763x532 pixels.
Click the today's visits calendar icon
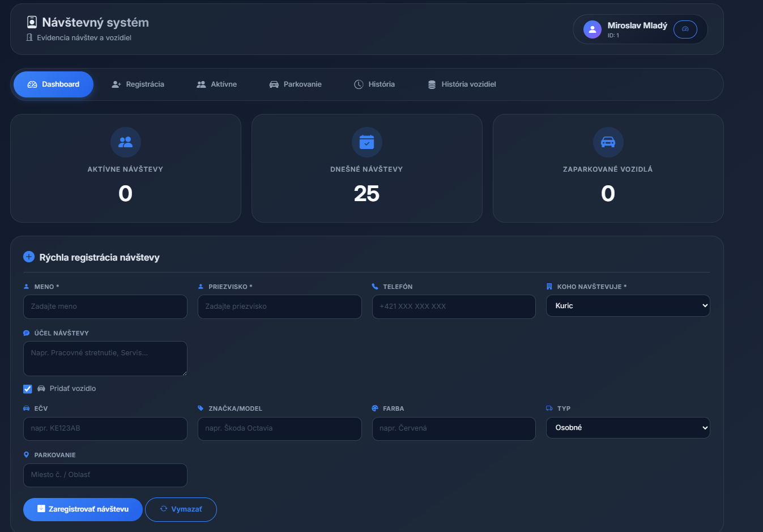[x=366, y=142]
